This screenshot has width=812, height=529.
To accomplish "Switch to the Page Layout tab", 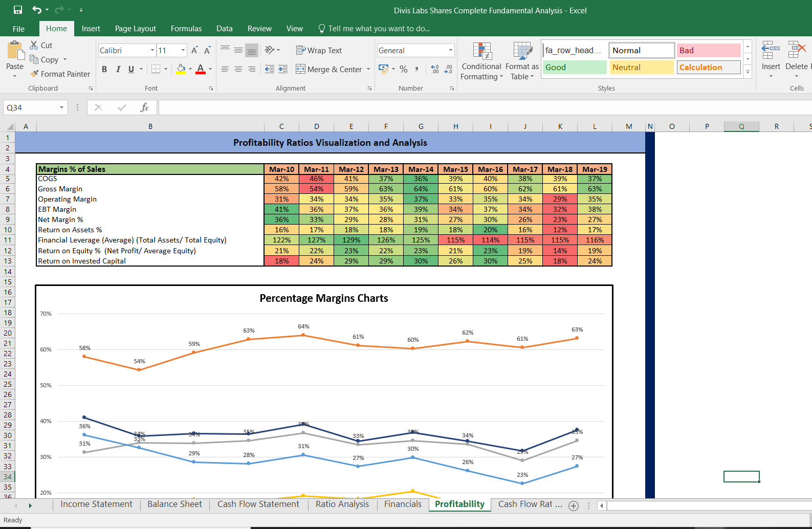I will click(136, 29).
